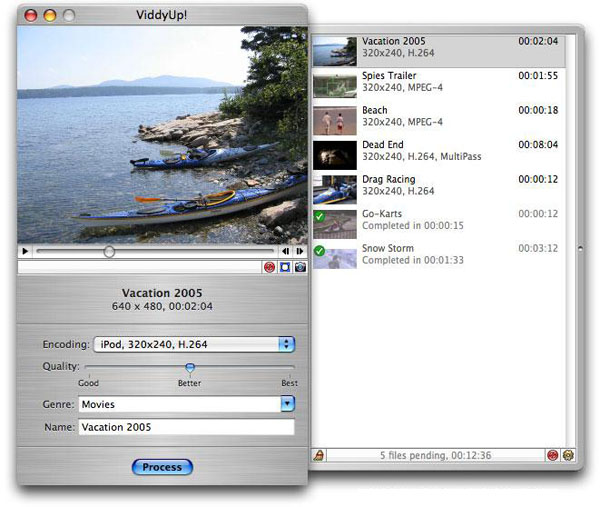Click the red cancel icon in queue status bar
The width and height of the screenshot is (600, 507).
tap(552, 455)
